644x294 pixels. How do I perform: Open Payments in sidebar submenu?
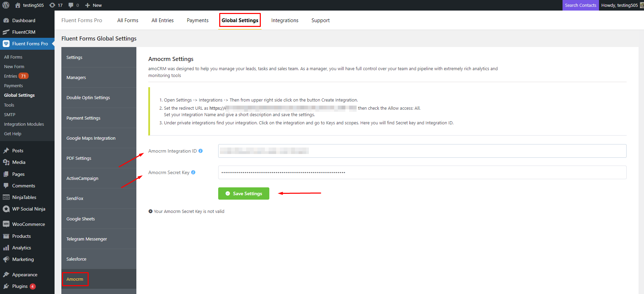tap(14, 86)
